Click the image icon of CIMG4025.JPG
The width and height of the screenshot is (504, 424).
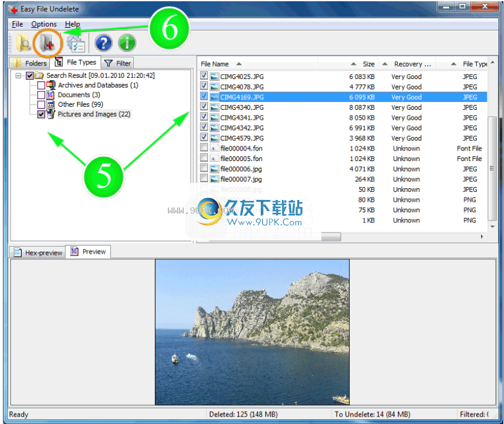click(215, 77)
